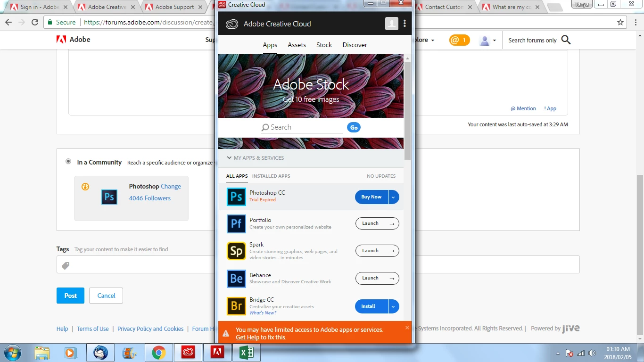Open the forum notifications @ badge
Screen dimensions: 644x362
pos(460,40)
